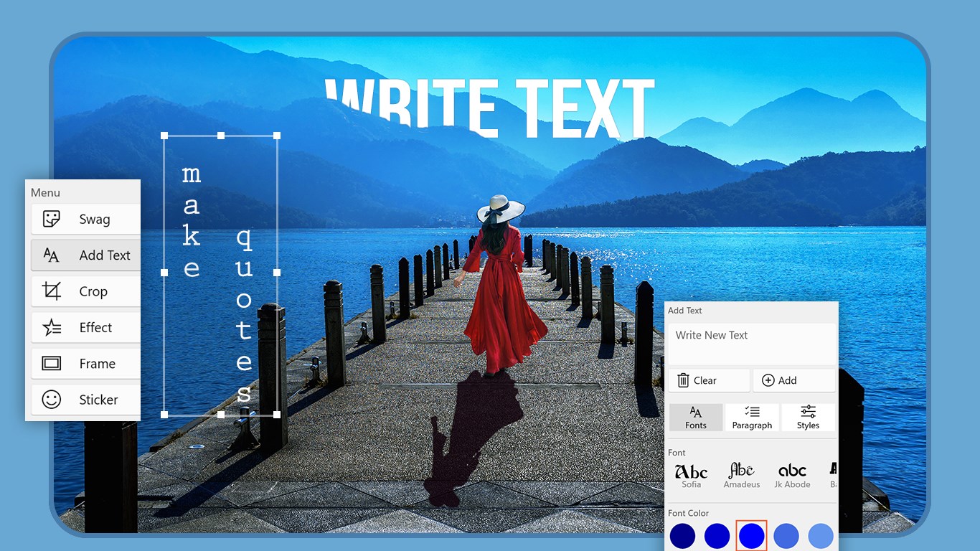
Task: Select the Add Text icon in Menu
Action: pos(52,255)
